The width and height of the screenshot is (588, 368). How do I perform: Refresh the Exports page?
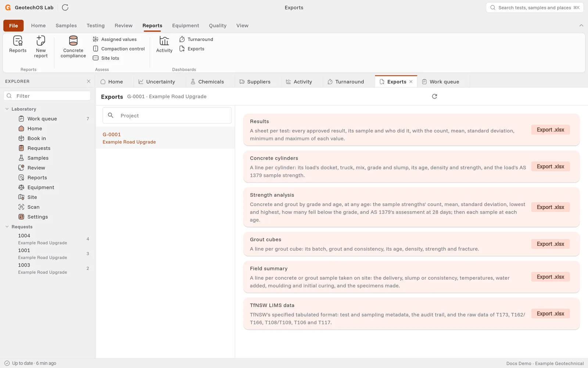coord(434,96)
